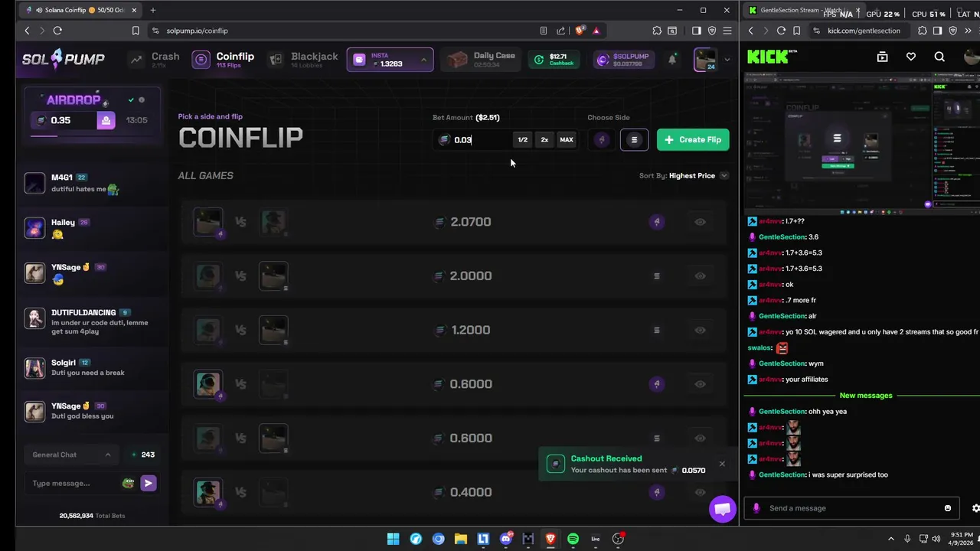This screenshot has width=980, height=551.
Task: Open the $SOLPUMP token price
Action: pyautogui.click(x=622, y=60)
